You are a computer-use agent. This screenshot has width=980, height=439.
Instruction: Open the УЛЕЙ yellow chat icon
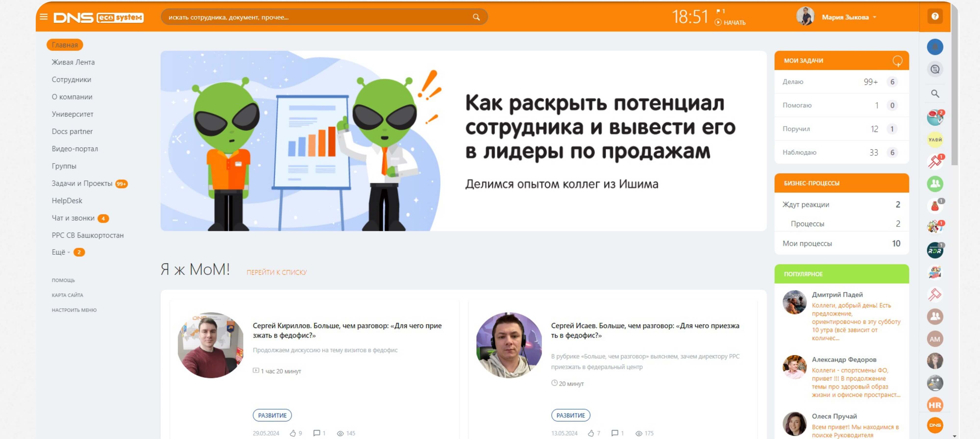click(935, 140)
